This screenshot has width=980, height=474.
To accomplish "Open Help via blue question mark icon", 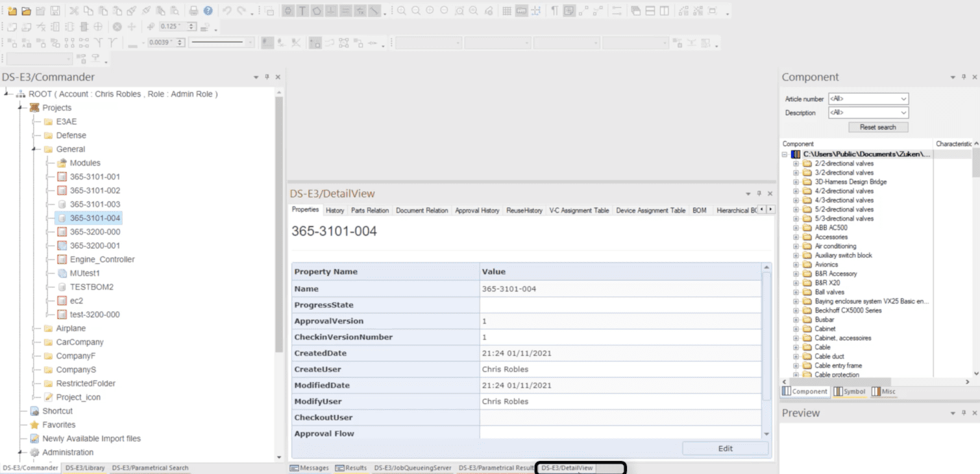I will (208, 11).
